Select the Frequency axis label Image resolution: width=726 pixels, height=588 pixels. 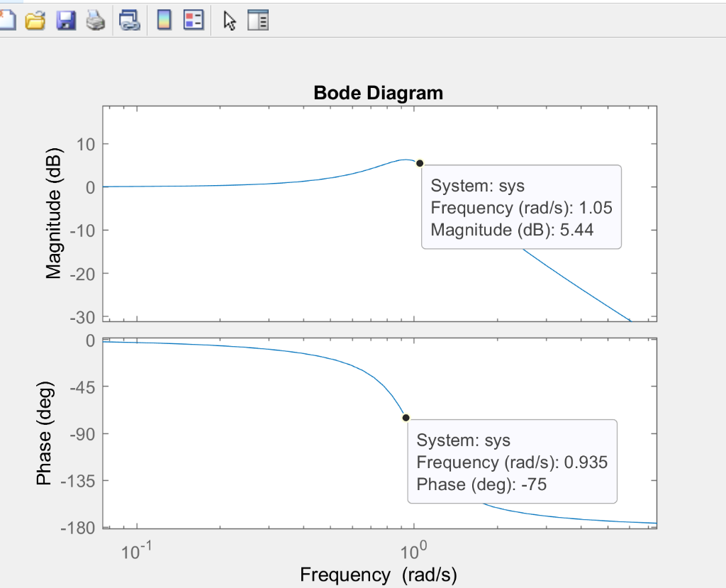point(378,575)
